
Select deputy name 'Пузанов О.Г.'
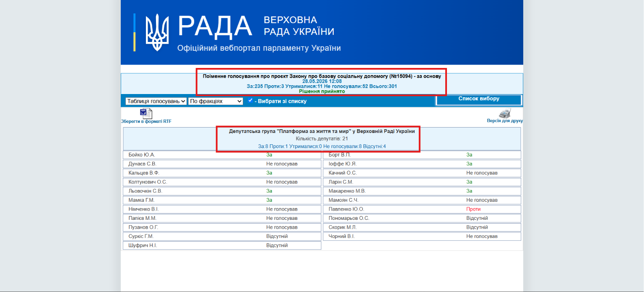coord(143,227)
